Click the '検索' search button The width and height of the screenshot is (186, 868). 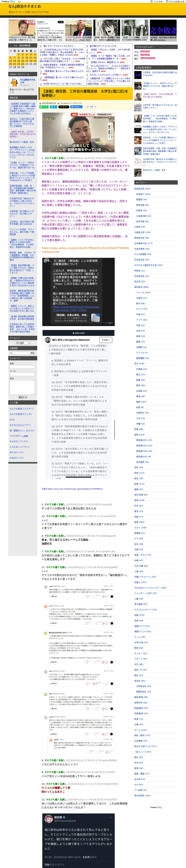(x=32, y=353)
